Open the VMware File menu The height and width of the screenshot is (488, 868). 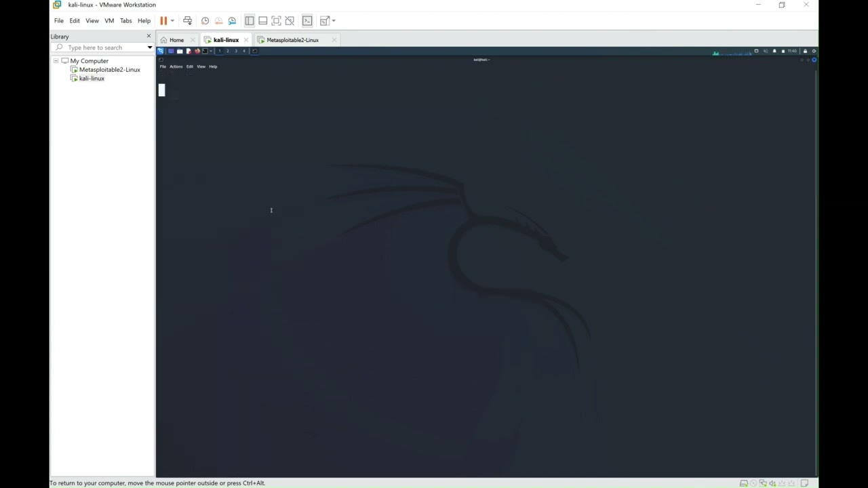tap(59, 21)
